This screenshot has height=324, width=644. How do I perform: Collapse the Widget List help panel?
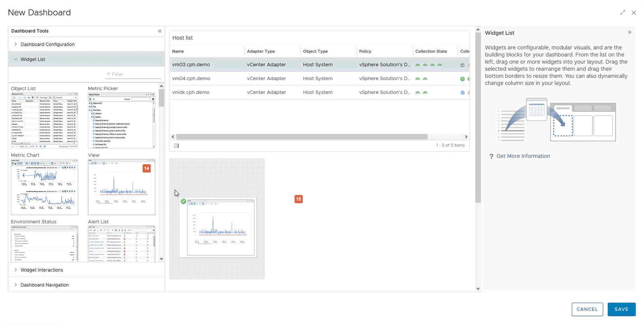tap(630, 32)
